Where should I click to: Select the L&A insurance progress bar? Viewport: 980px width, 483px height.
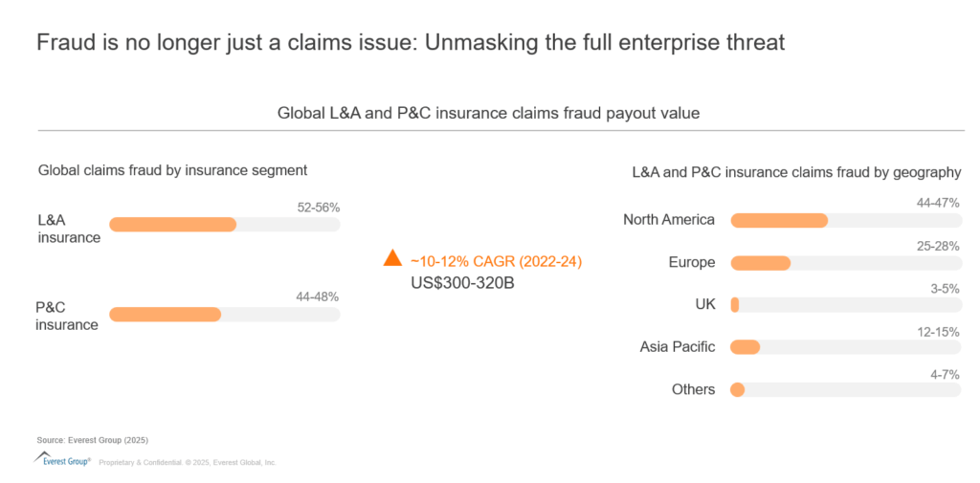(224, 224)
